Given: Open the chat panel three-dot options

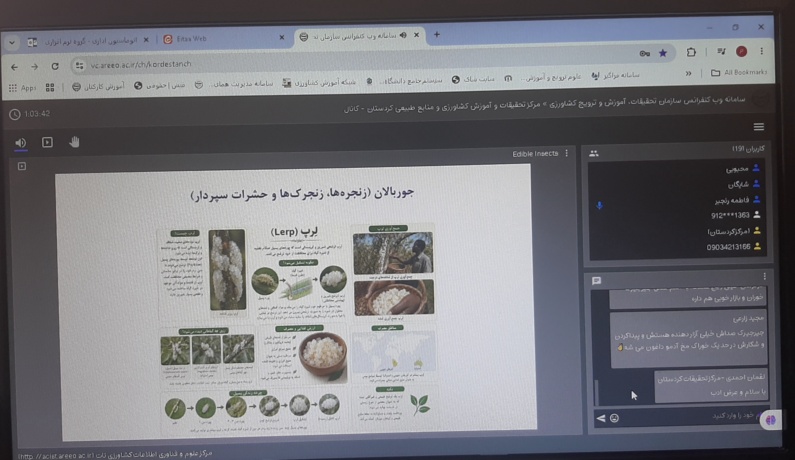Looking at the screenshot, I should (x=764, y=276).
